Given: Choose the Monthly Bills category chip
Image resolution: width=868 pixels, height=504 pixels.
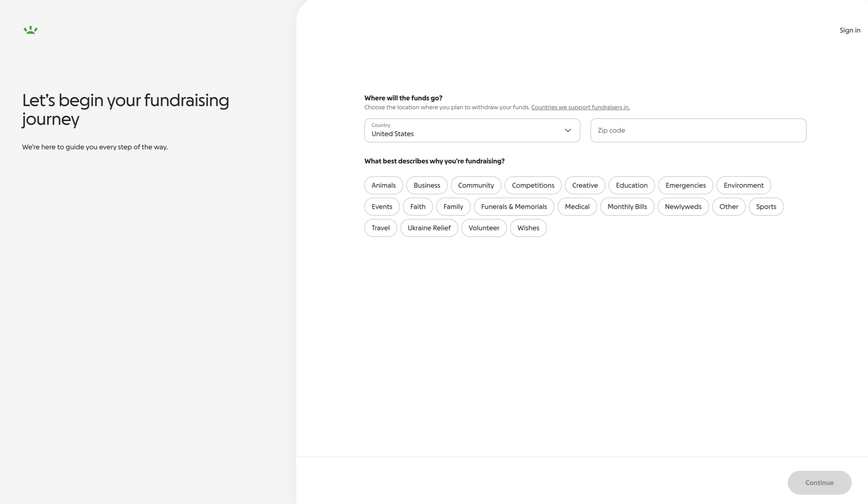Looking at the screenshot, I should (627, 207).
